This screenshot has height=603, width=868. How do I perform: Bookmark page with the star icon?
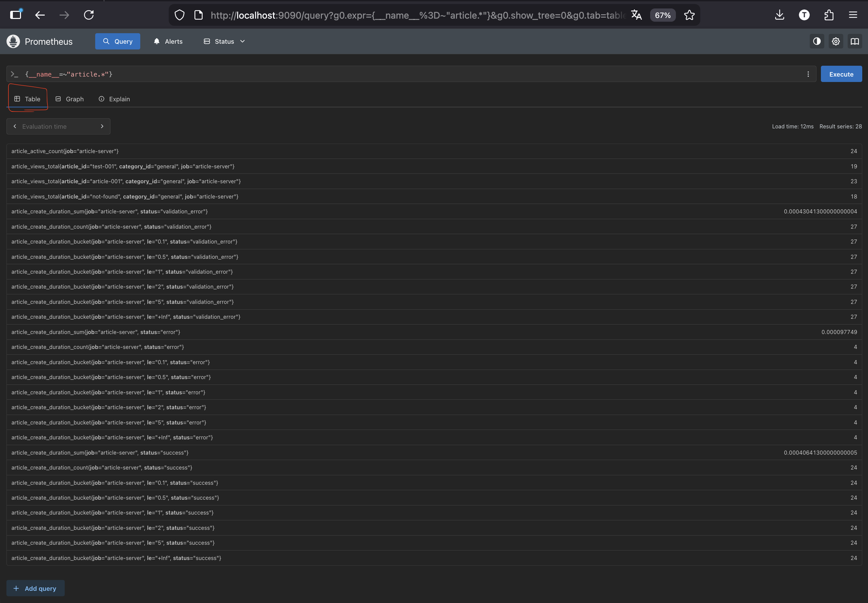pyautogui.click(x=689, y=15)
